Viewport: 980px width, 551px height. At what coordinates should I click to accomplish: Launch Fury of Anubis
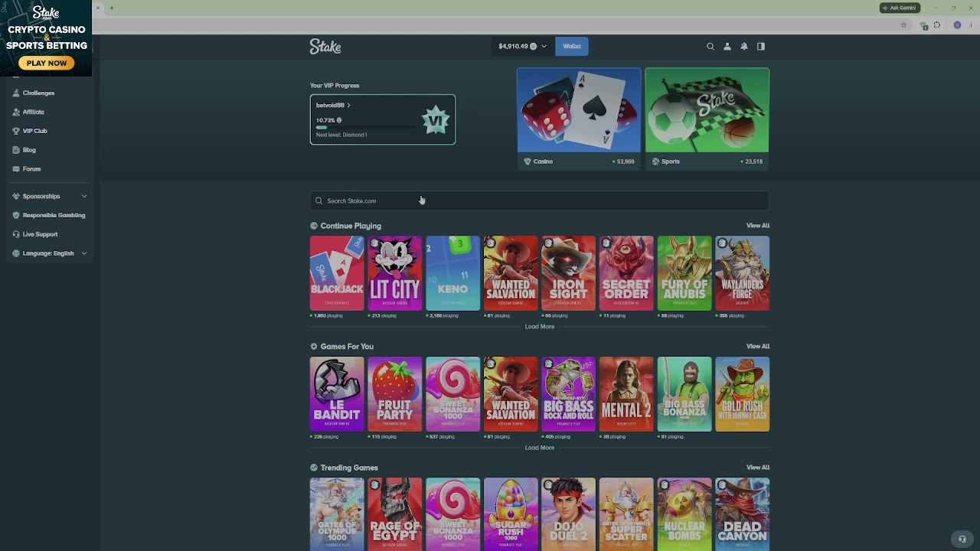[x=684, y=273]
